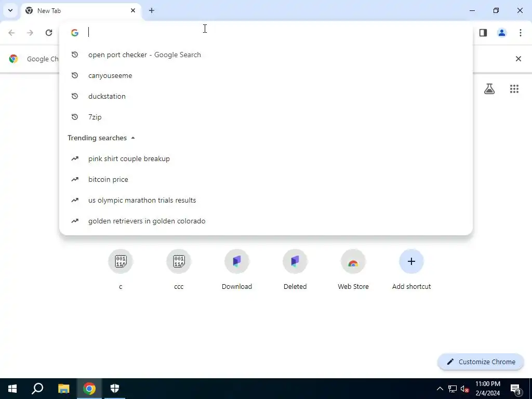Viewport: 532px width, 399px height.
Task: Select the 'canyouseeme' history suggestion
Action: point(266,75)
